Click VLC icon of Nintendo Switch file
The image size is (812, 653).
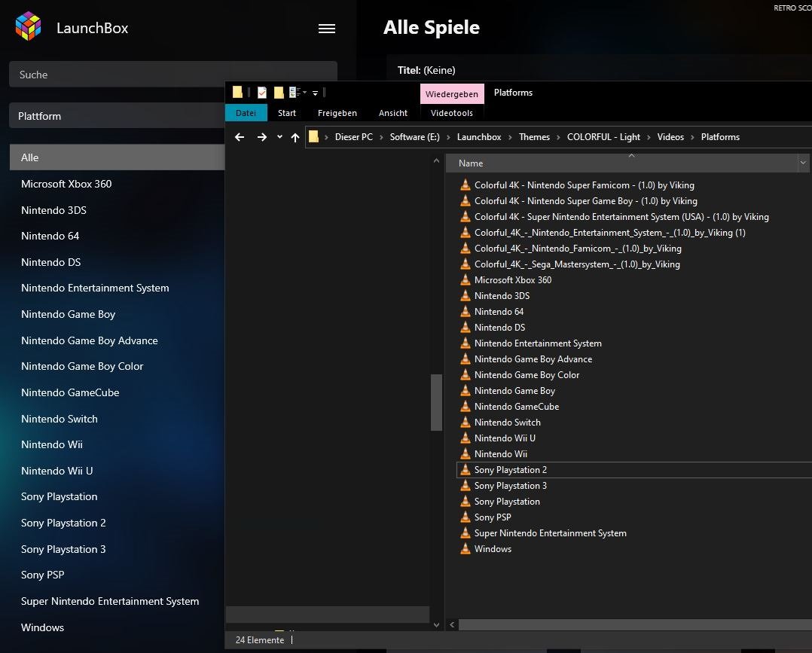(466, 423)
